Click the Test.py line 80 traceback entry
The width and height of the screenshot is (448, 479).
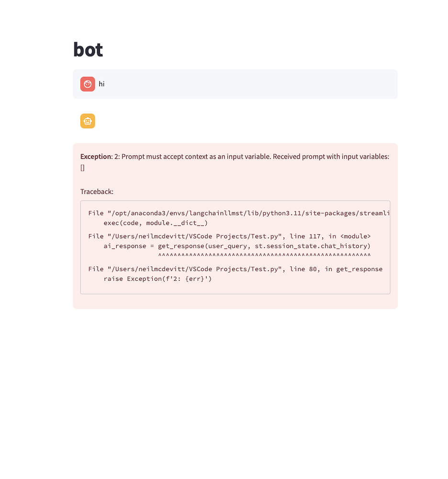point(235,269)
